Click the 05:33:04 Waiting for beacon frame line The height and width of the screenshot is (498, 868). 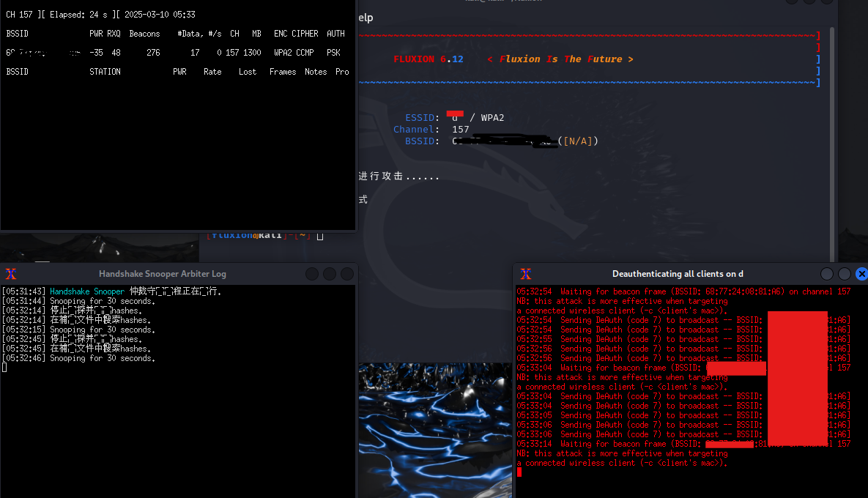pos(683,368)
